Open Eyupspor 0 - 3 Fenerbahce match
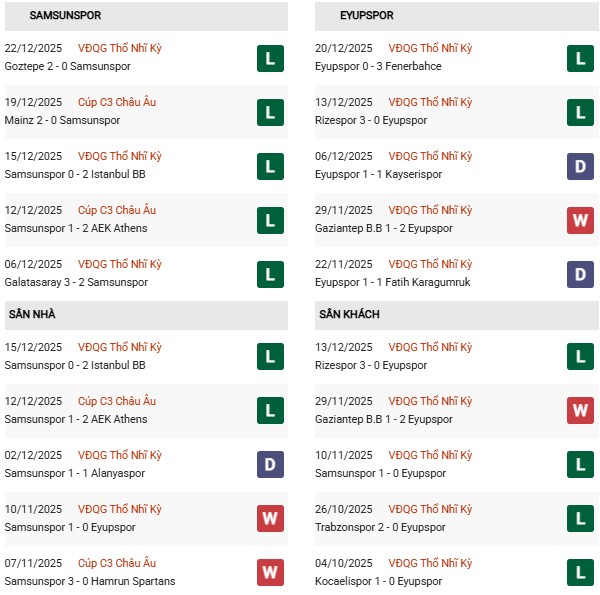This screenshot has height=595, width=600. 380,67
